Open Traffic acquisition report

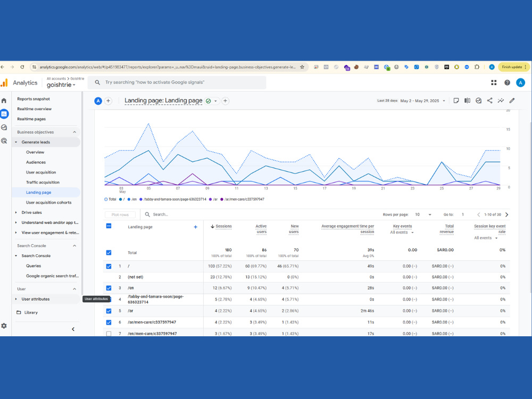[x=43, y=182]
